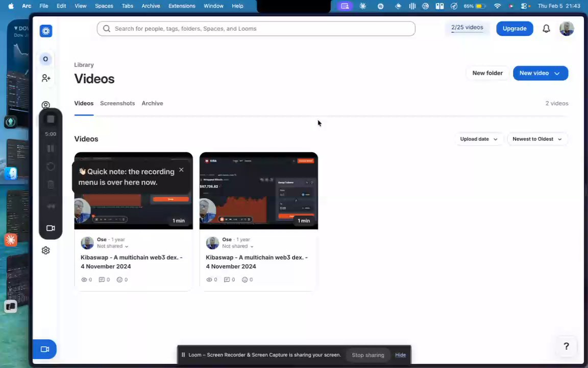
Task: Click the 2/25 videos usage indicator
Action: click(x=467, y=28)
